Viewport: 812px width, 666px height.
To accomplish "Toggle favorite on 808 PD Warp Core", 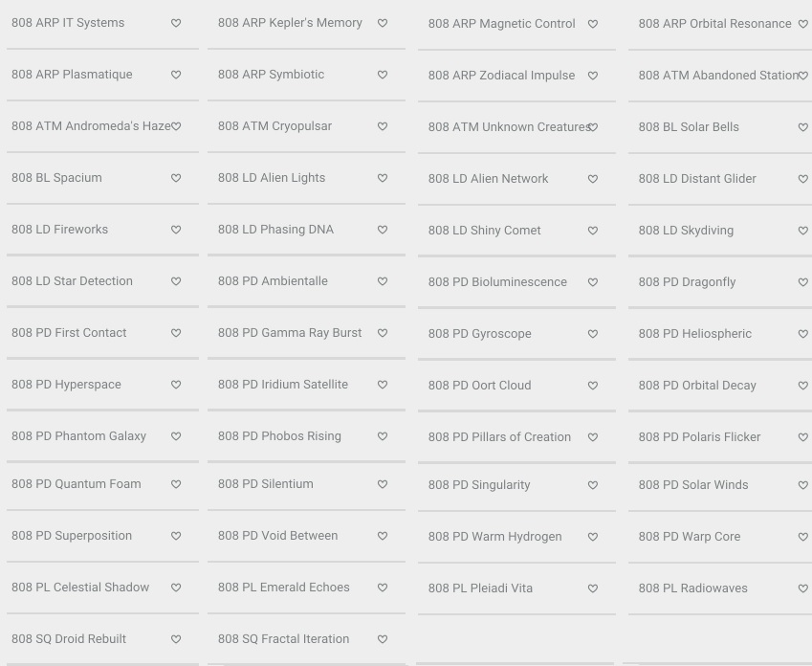I will 802,537.
